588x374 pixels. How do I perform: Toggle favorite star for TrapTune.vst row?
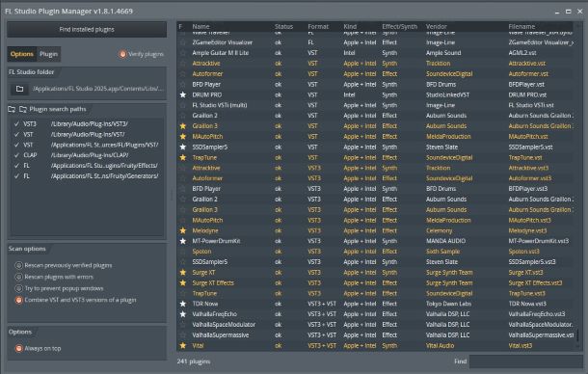click(183, 157)
